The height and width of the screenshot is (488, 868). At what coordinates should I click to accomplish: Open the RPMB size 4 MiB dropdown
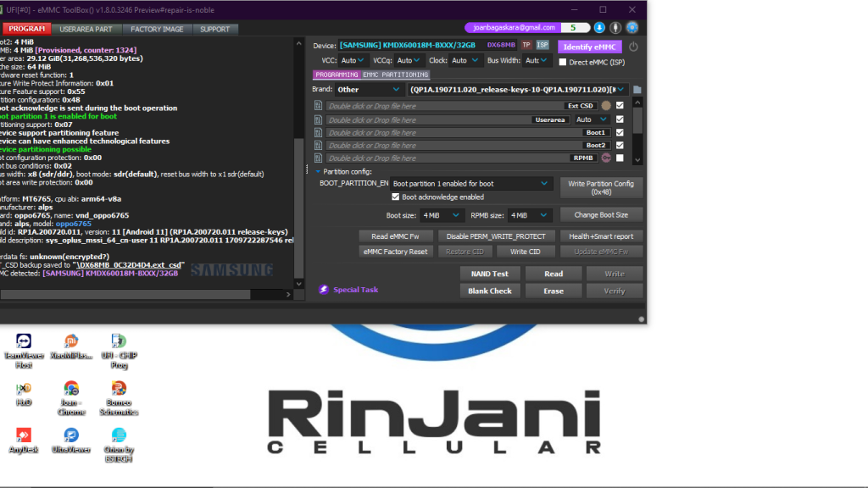(x=529, y=215)
